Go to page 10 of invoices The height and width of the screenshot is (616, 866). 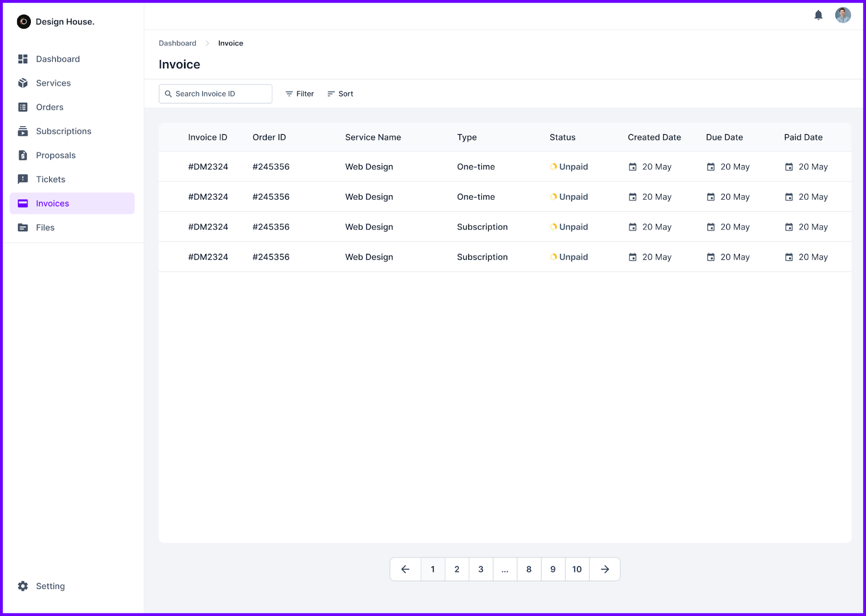click(x=576, y=569)
